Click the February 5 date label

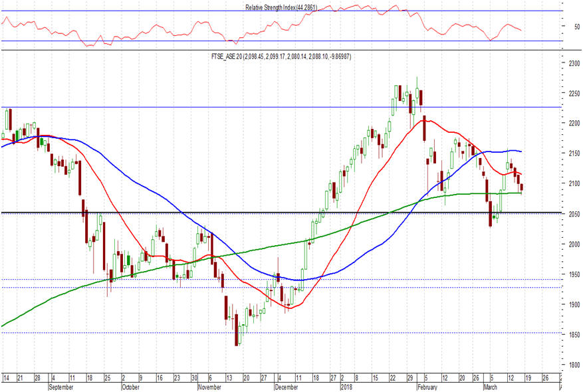(x=426, y=378)
